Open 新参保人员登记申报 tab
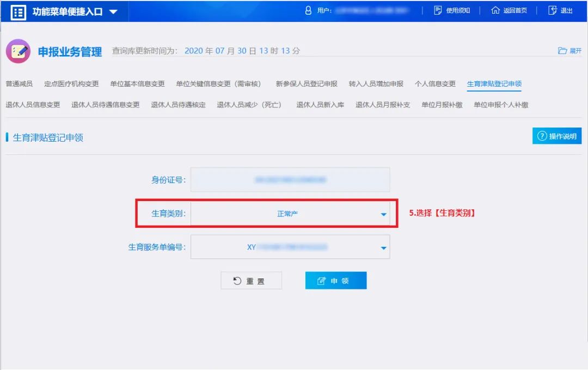This screenshot has height=370, width=588. point(307,84)
